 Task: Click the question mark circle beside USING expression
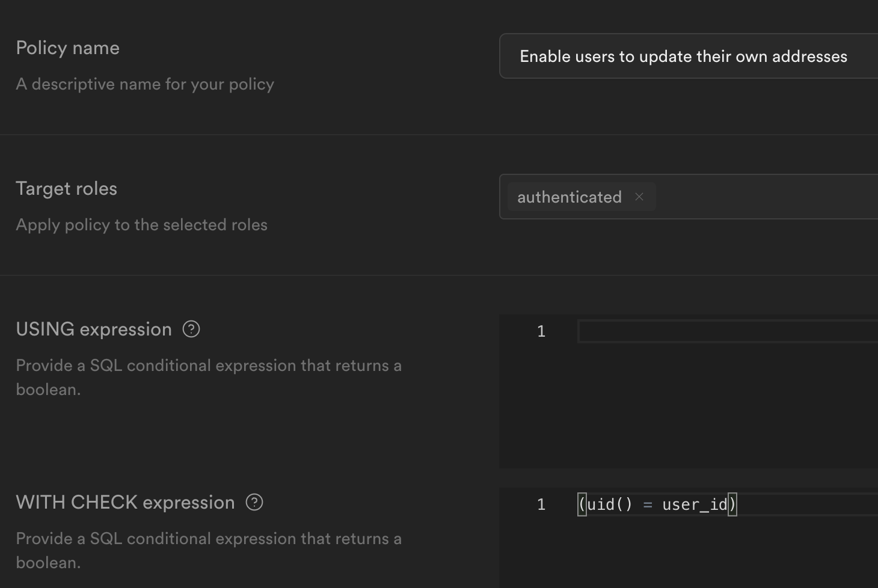click(x=191, y=329)
